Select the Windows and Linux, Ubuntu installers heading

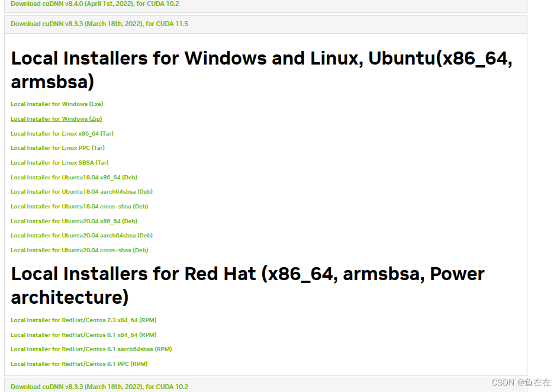tap(262, 70)
